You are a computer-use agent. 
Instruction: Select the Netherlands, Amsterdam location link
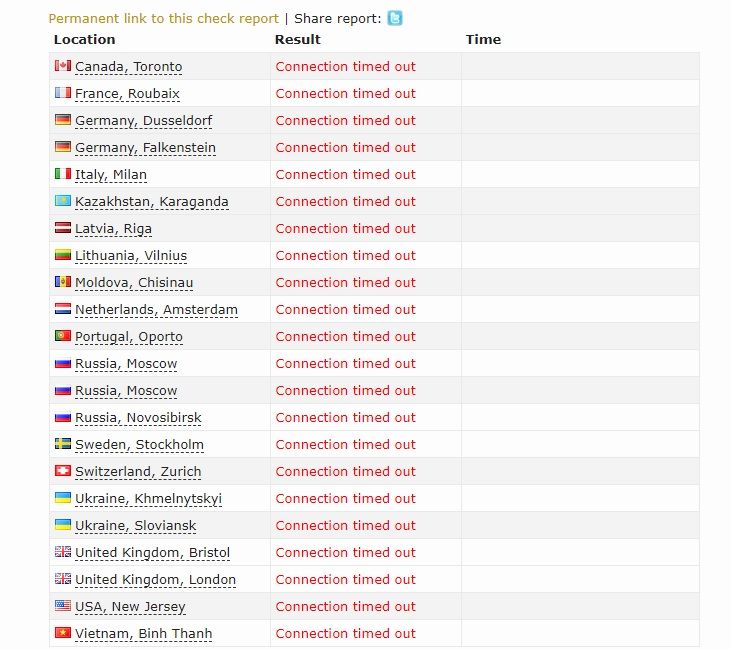[156, 310]
